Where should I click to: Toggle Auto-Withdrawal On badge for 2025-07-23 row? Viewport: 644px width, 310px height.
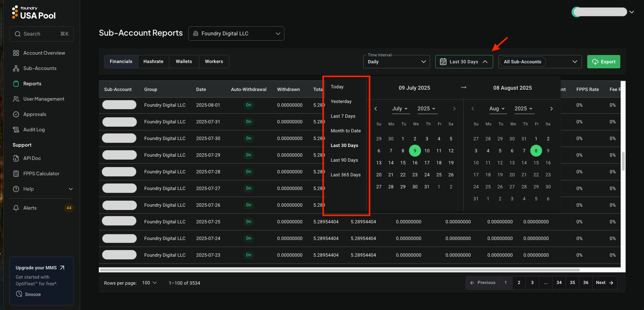pyautogui.click(x=248, y=255)
